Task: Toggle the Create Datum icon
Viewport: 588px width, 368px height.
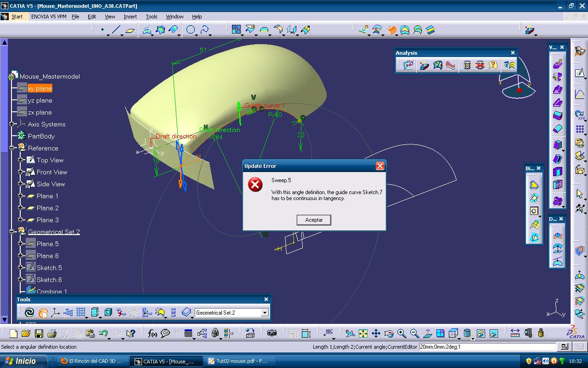Action: [121, 313]
